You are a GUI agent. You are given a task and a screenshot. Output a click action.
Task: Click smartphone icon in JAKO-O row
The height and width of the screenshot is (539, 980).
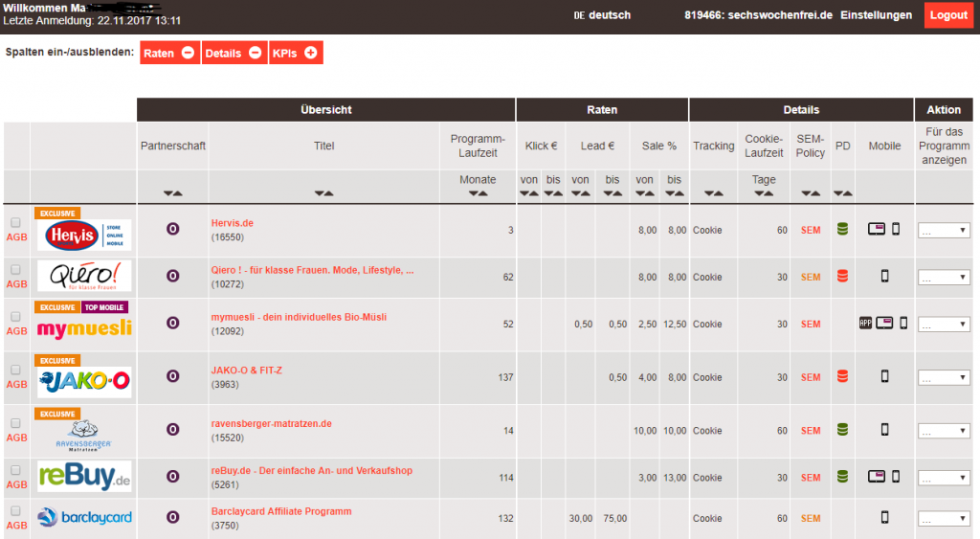coord(884,376)
